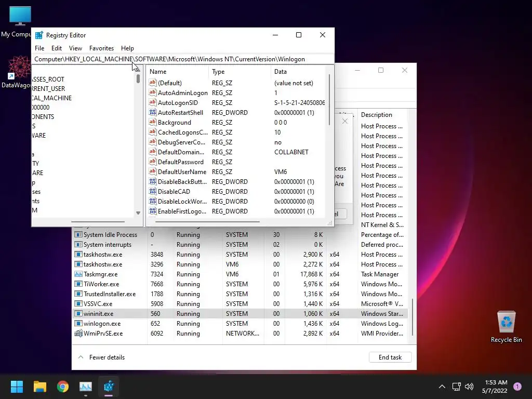
Task: Select the WmiPrvSE.exe process icon
Action: point(78,333)
